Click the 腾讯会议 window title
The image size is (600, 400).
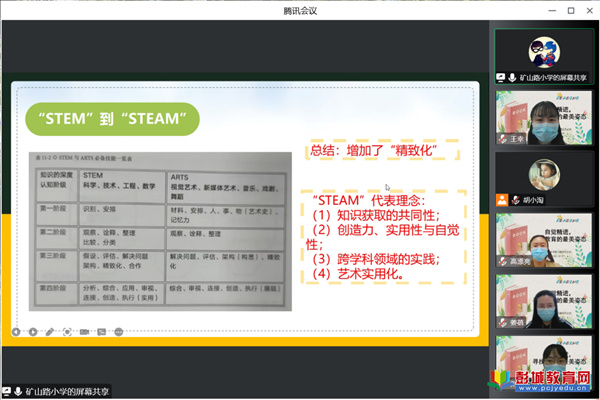pos(300,11)
